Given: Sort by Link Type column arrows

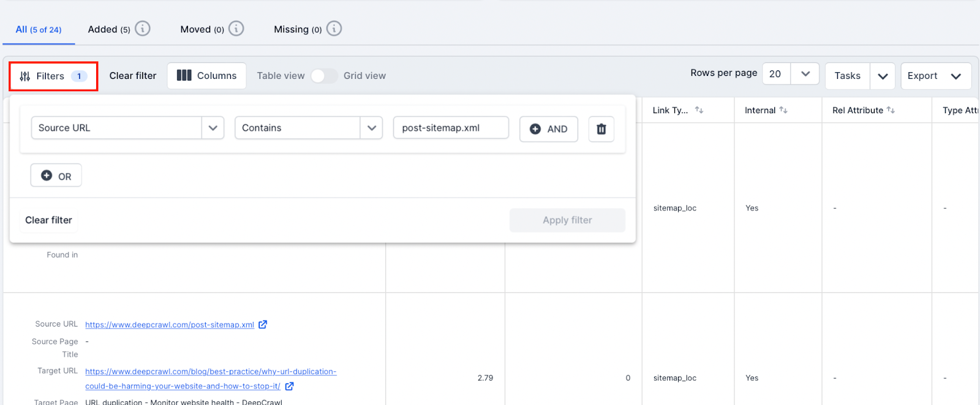Looking at the screenshot, I should pyautogui.click(x=699, y=110).
